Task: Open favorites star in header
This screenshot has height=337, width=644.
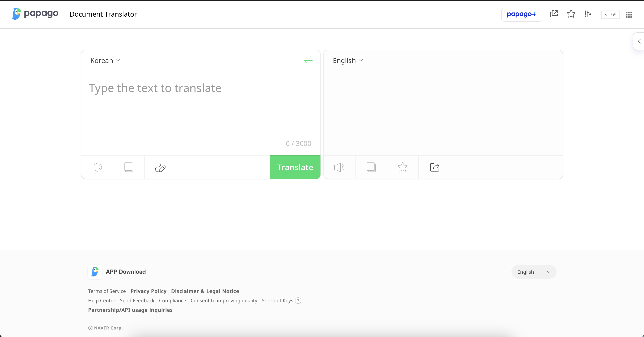Action: click(571, 14)
